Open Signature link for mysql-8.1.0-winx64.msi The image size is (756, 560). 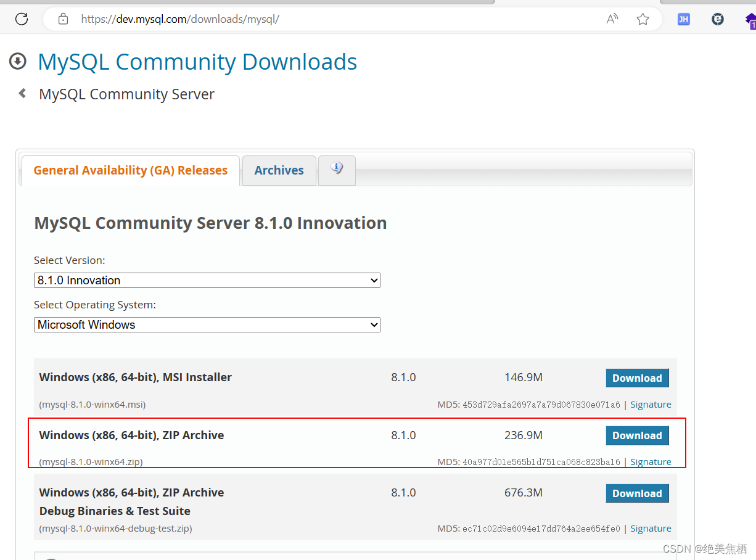click(651, 405)
